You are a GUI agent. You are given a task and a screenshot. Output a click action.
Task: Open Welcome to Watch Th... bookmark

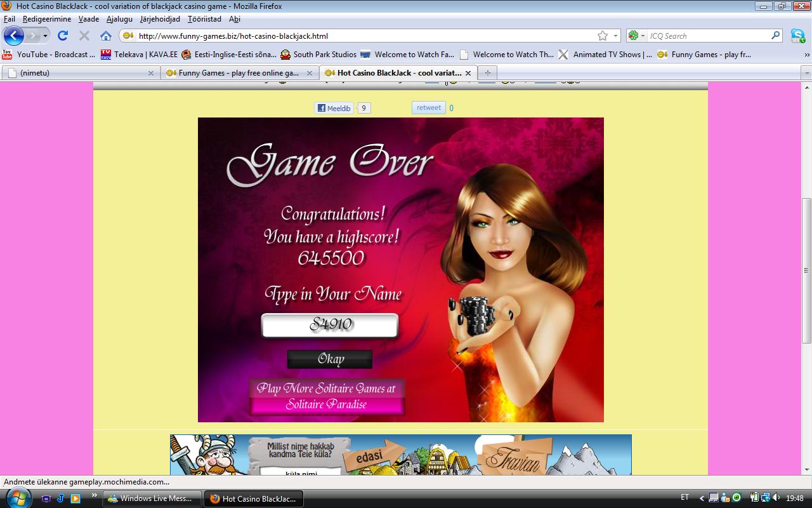click(x=506, y=55)
